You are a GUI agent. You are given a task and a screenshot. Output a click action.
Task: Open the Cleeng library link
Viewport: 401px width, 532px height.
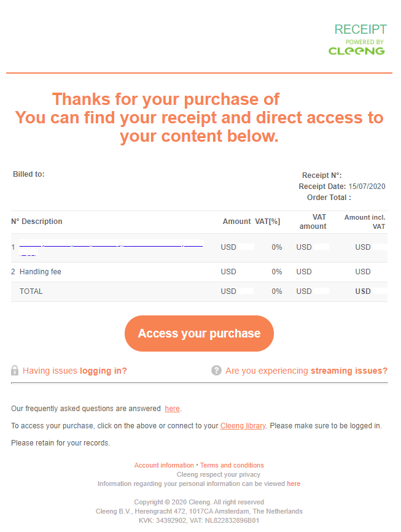243,425
